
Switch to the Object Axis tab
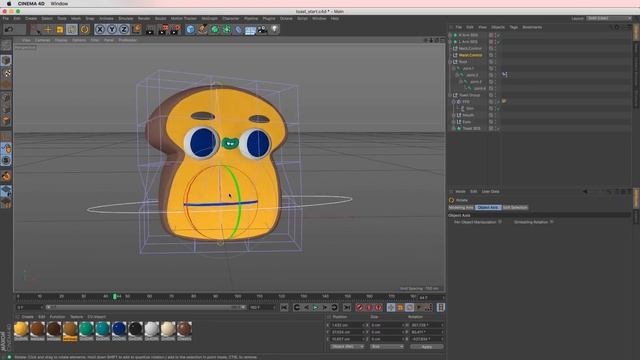pos(488,207)
